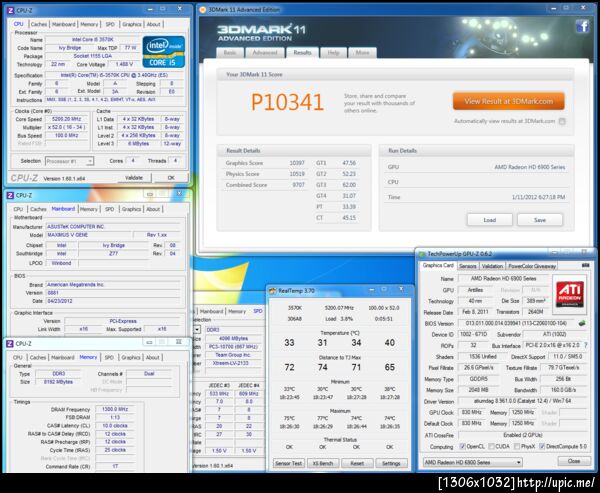Image resolution: width=600 pixels, height=493 pixels.
Task: Click the Load button in Run Details
Action: 489,220
